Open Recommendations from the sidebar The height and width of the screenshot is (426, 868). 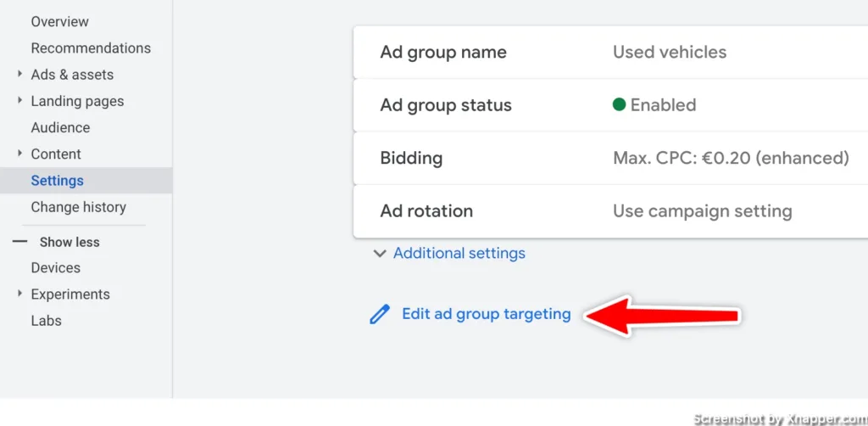click(91, 48)
